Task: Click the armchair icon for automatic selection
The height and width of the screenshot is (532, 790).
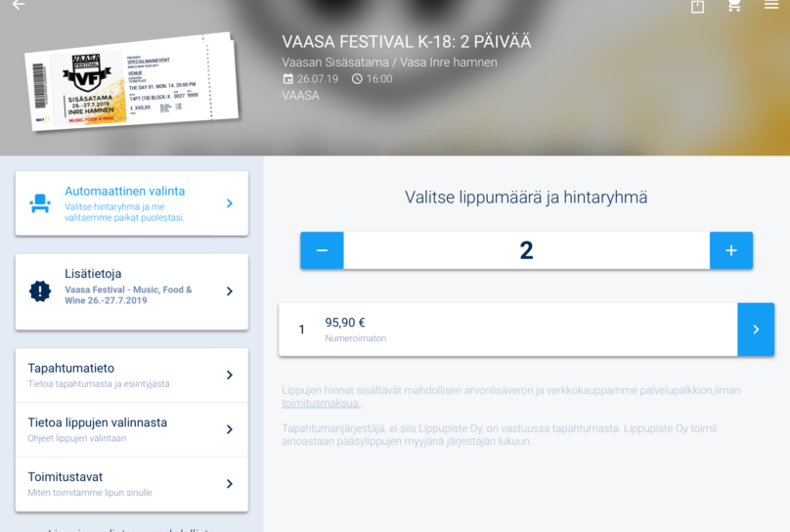Action: pyautogui.click(x=40, y=203)
